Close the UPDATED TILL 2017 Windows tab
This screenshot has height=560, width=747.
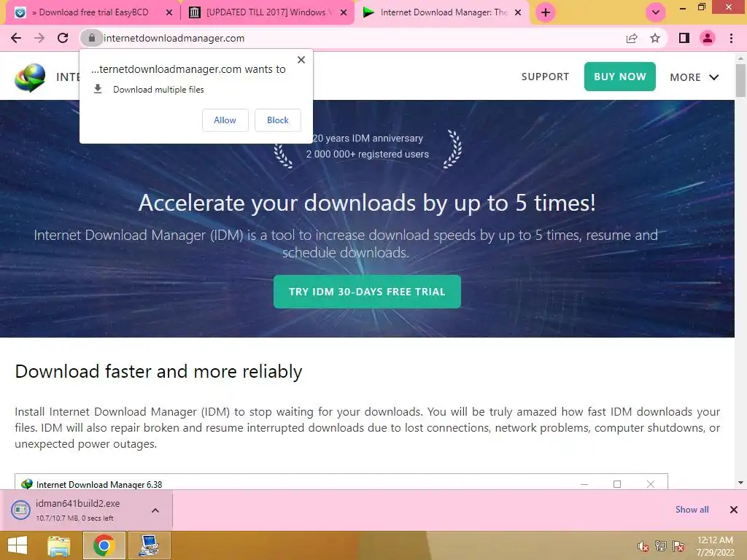(x=344, y=13)
